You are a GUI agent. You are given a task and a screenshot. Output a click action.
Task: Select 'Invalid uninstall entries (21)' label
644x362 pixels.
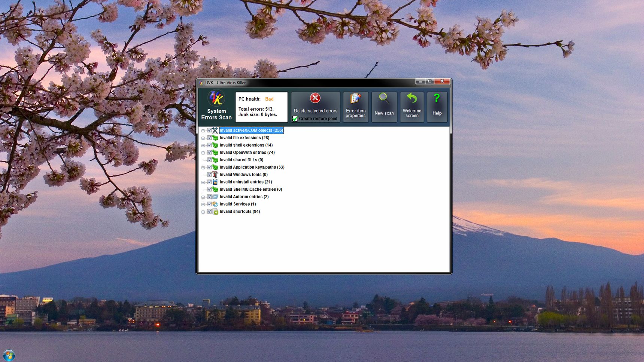246,182
